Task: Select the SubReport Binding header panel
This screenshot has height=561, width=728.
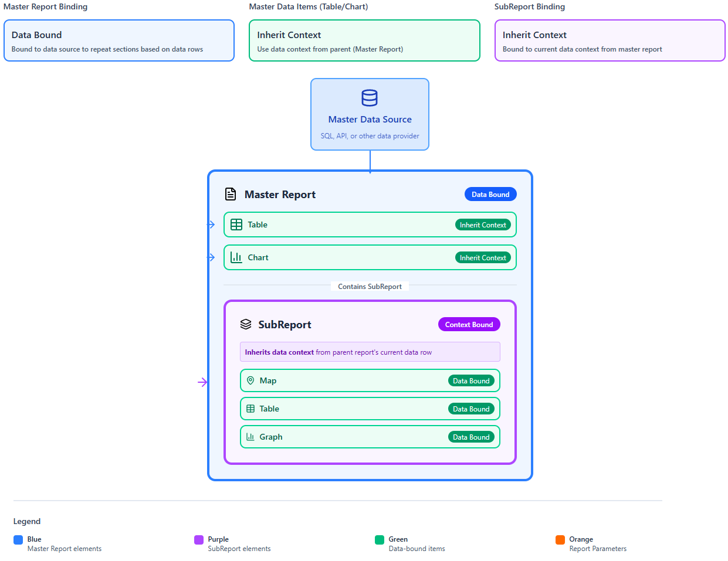Action: click(x=610, y=41)
